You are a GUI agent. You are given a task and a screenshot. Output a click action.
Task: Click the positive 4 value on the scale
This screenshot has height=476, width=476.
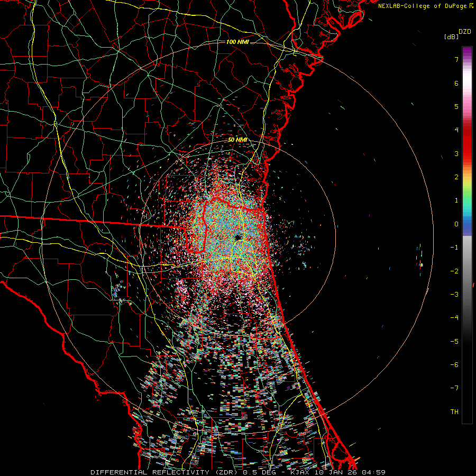(x=456, y=130)
